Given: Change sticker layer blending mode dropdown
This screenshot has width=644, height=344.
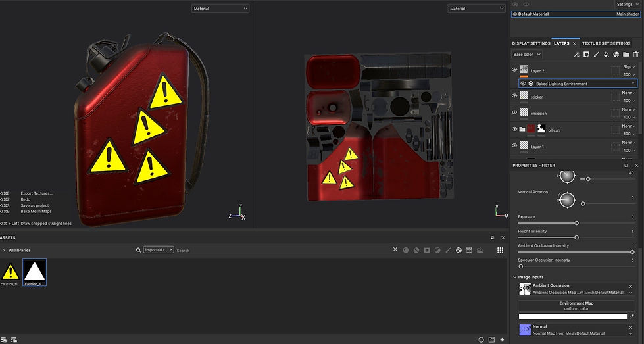Looking at the screenshot, I should (x=628, y=93).
